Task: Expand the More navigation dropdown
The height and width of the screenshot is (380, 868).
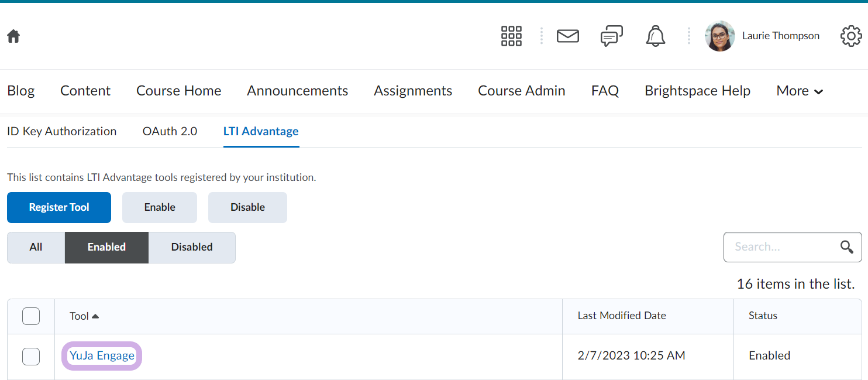Action: 800,91
